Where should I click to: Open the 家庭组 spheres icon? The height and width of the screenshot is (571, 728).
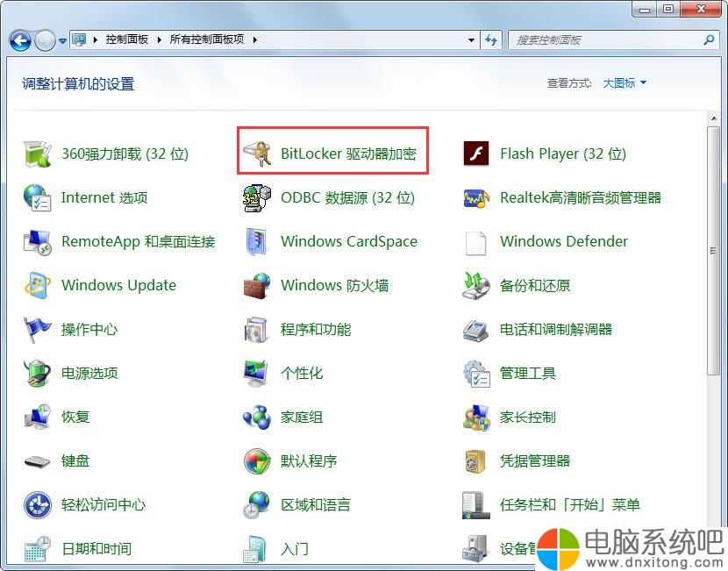(x=257, y=417)
